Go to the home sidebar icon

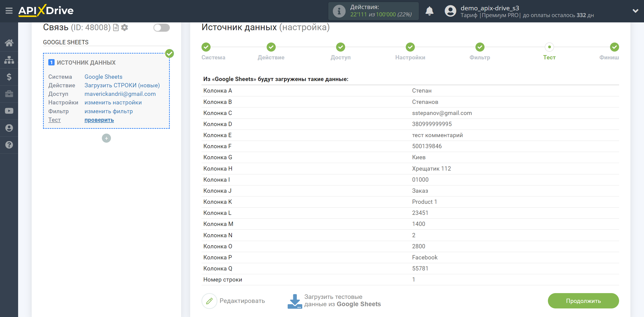click(x=9, y=43)
